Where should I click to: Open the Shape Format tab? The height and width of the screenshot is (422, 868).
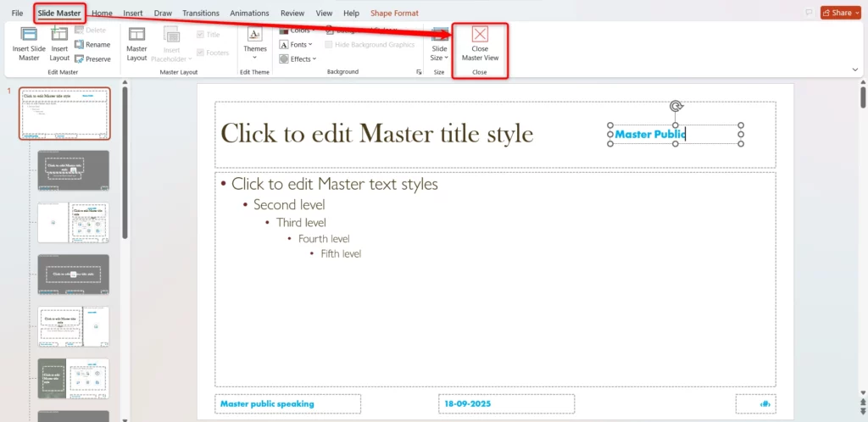[x=394, y=13]
